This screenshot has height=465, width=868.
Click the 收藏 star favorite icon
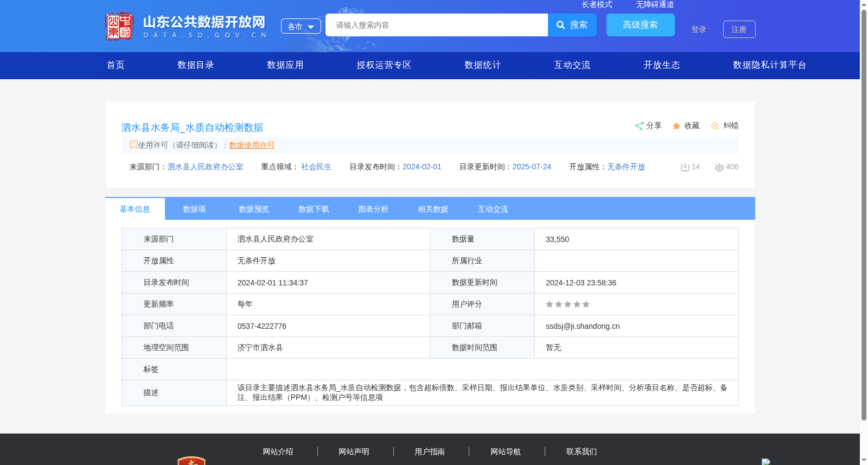coord(676,126)
